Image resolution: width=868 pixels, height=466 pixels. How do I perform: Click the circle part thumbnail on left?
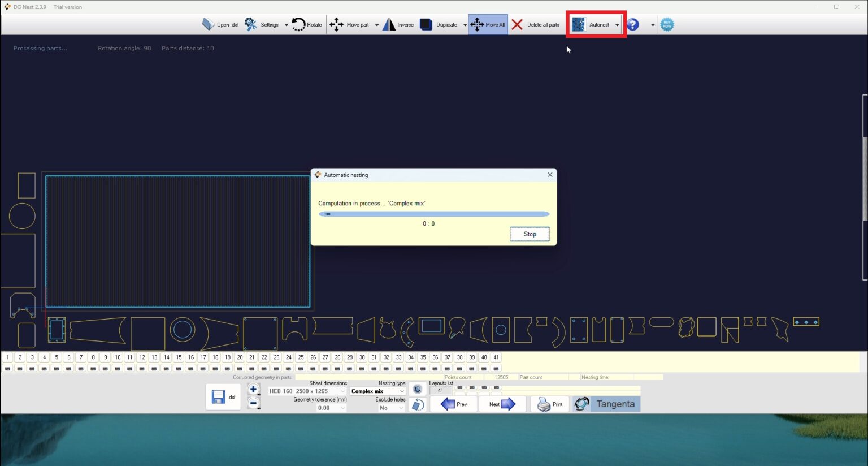click(x=22, y=216)
